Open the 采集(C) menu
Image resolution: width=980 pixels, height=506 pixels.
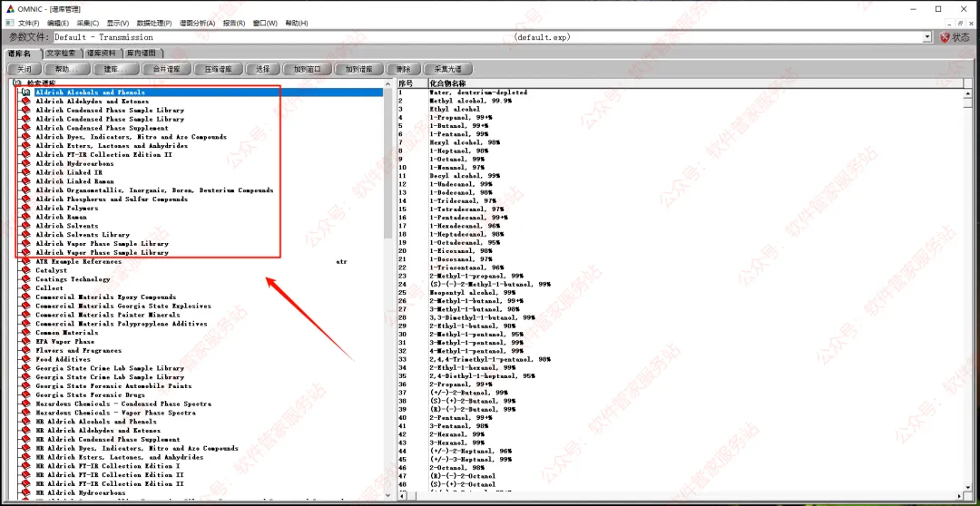click(87, 23)
